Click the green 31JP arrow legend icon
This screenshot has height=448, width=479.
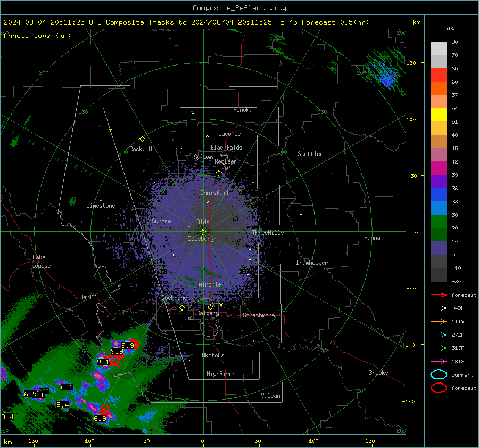click(x=439, y=348)
